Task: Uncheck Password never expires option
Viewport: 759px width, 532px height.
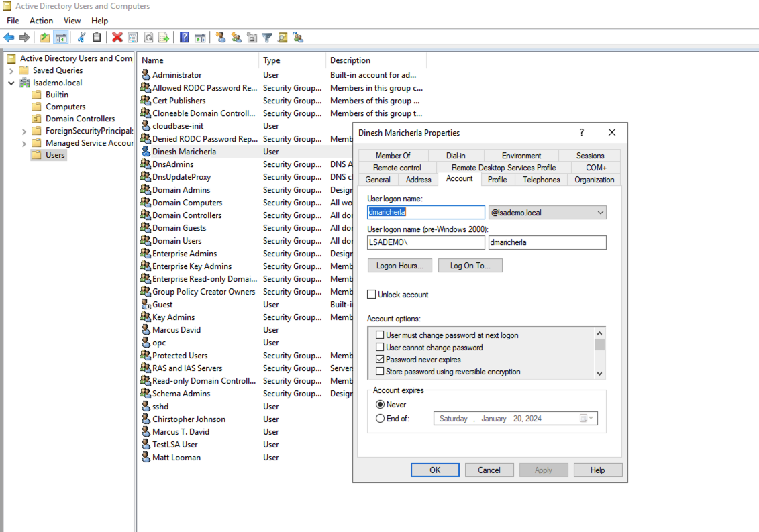Action: (381, 360)
